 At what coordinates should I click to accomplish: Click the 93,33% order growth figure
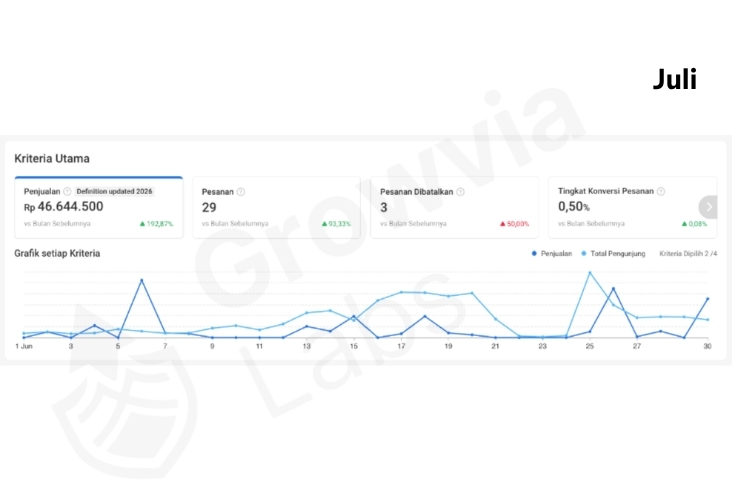pos(336,224)
